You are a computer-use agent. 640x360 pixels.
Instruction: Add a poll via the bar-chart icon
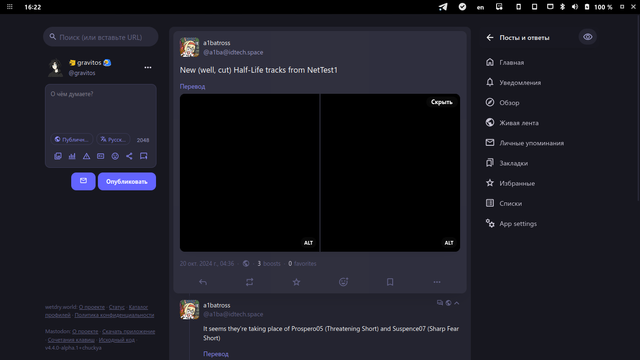[x=72, y=156]
